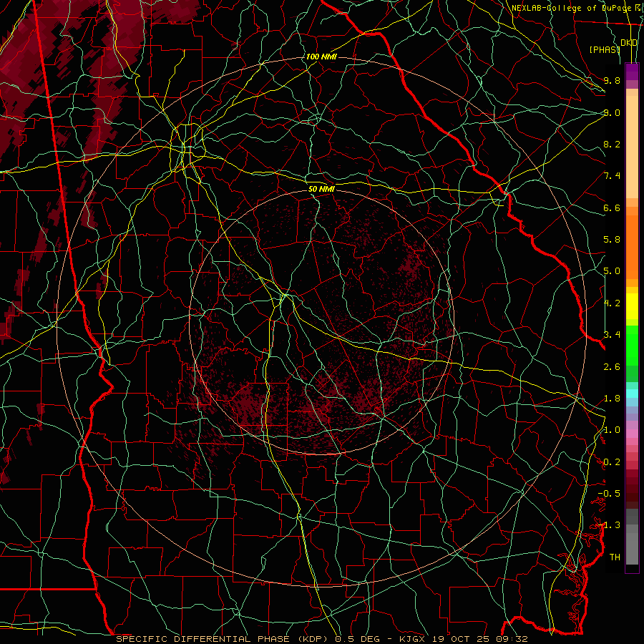Image resolution: width=644 pixels, height=644 pixels.
Task: Click the DKD label above the color bar
Action: [x=629, y=42]
